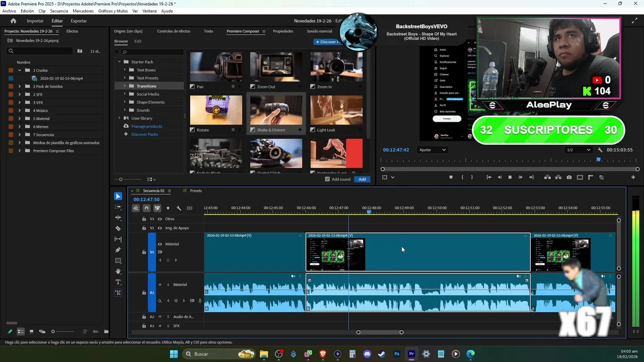Select the Ripple Edit tool

[118, 218]
